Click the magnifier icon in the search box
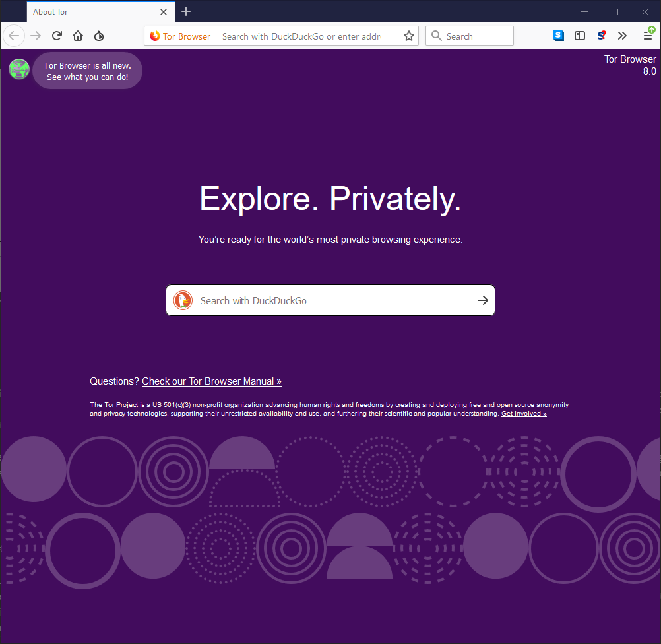The image size is (661, 644). [x=437, y=36]
